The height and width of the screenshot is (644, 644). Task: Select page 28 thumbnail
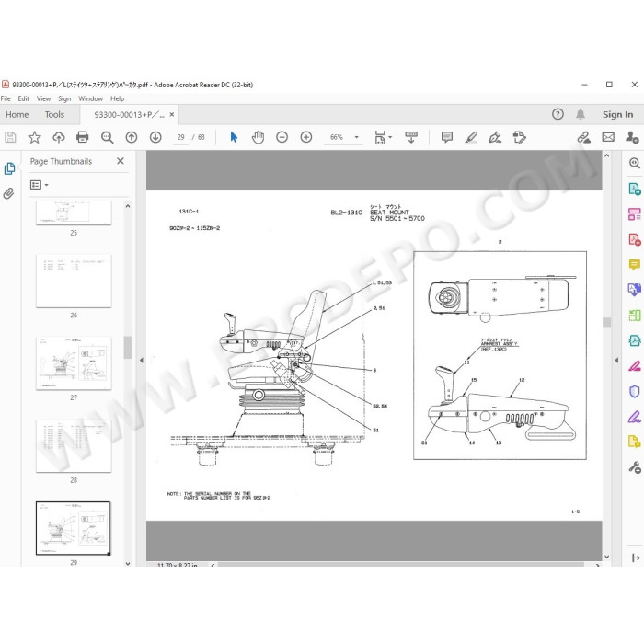click(x=74, y=445)
